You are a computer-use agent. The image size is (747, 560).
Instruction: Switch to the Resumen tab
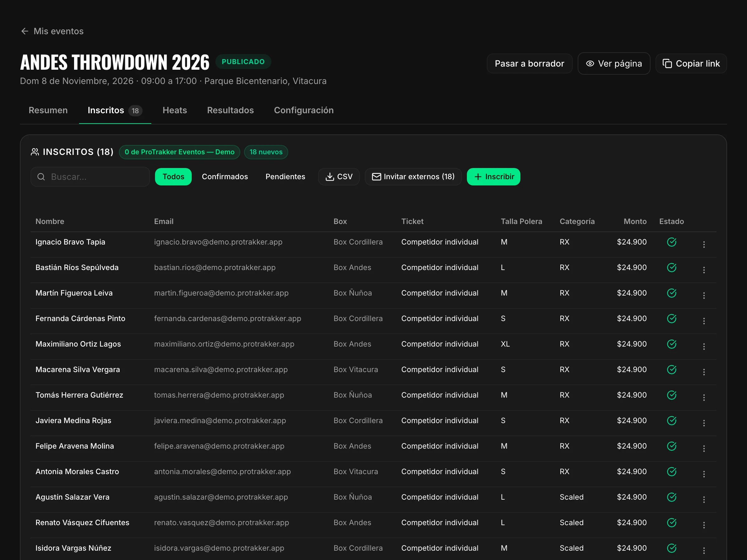point(48,110)
